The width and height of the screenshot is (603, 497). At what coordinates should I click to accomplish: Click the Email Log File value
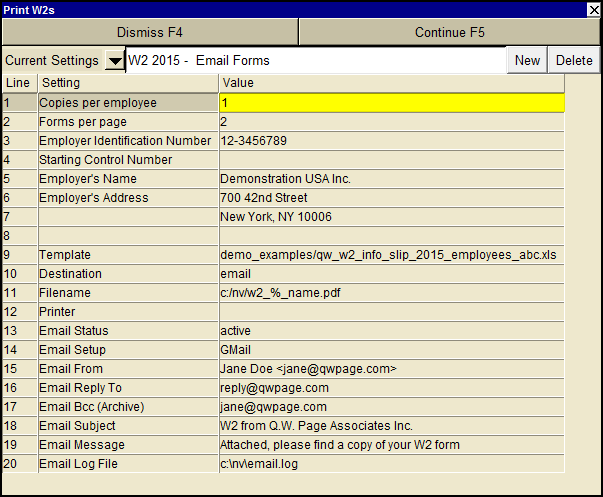click(x=391, y=464)
